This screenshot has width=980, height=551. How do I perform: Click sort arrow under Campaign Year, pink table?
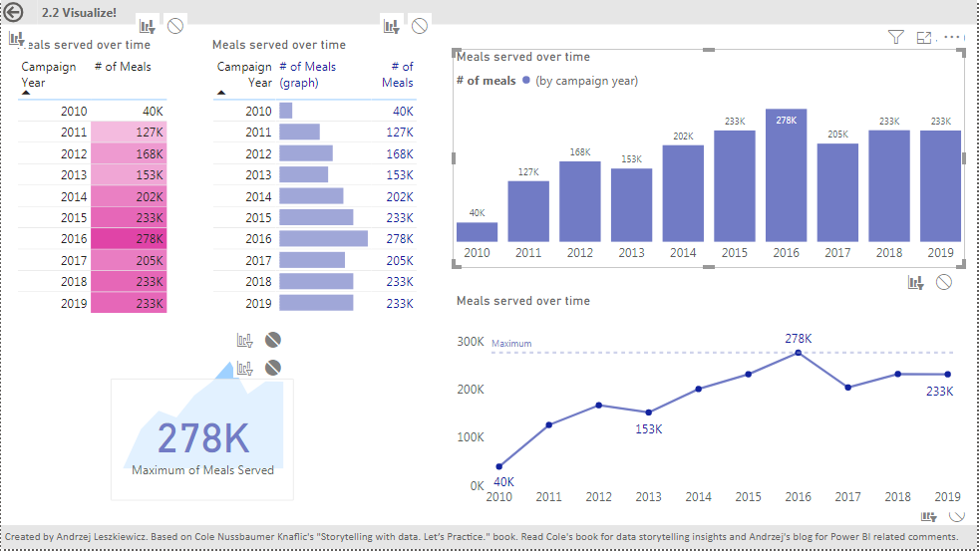[x=27, y=94]
